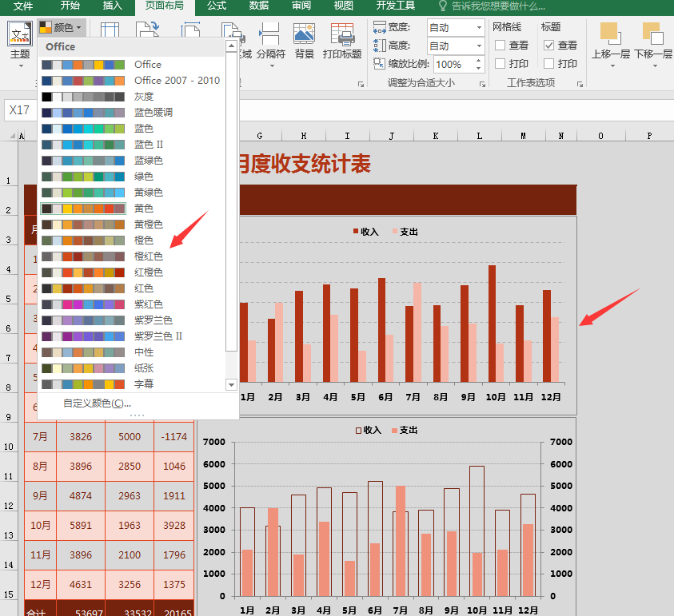Screen dimensions: 674x616
Task: Select the 灰度 grayscale color scheme
Action: pyautogui.click(x=132, y=96)
